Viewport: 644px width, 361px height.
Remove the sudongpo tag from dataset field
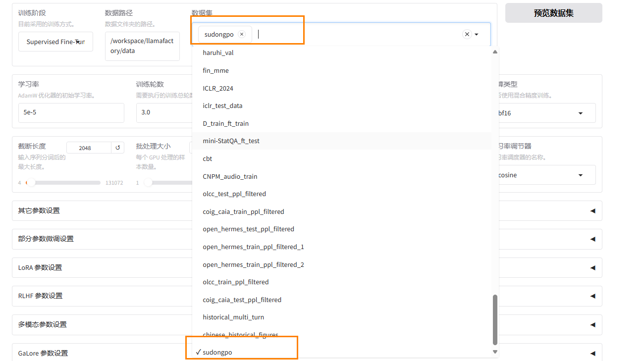coord(242,34)
